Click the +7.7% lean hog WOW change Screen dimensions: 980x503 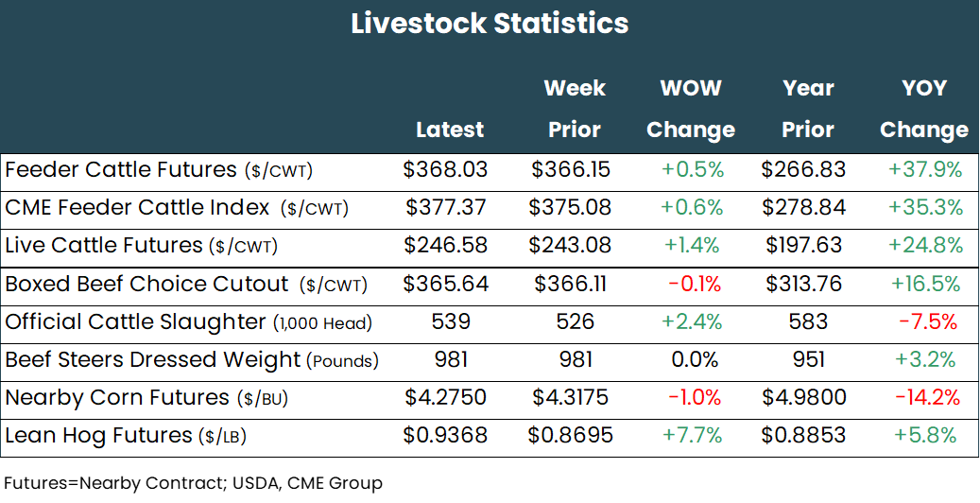tap(693, 436)
